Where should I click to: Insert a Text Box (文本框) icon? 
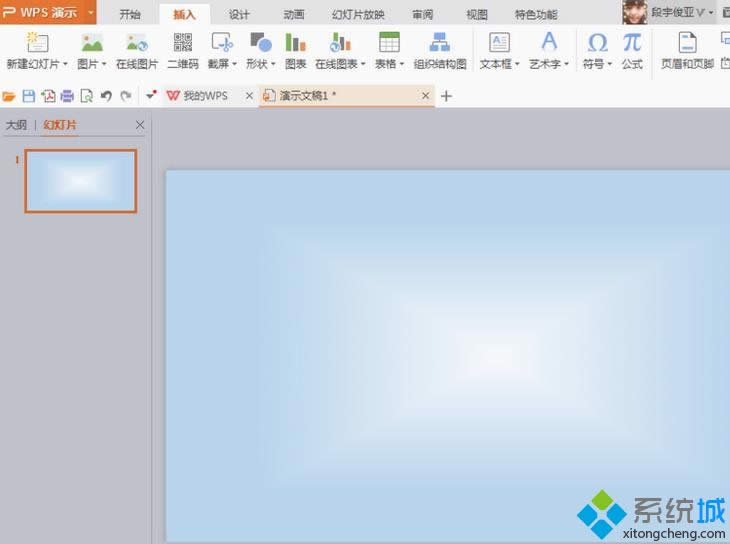[x=499, y=42]
